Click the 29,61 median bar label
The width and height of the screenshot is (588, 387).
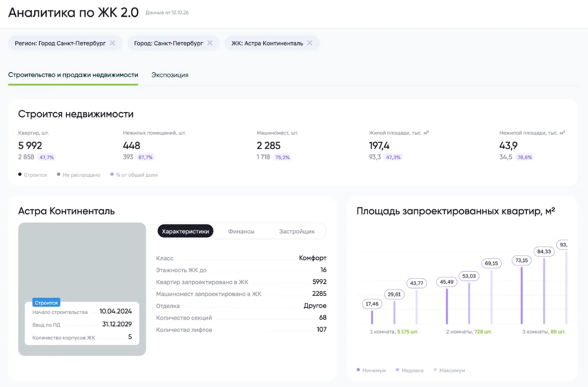(394, 294)
